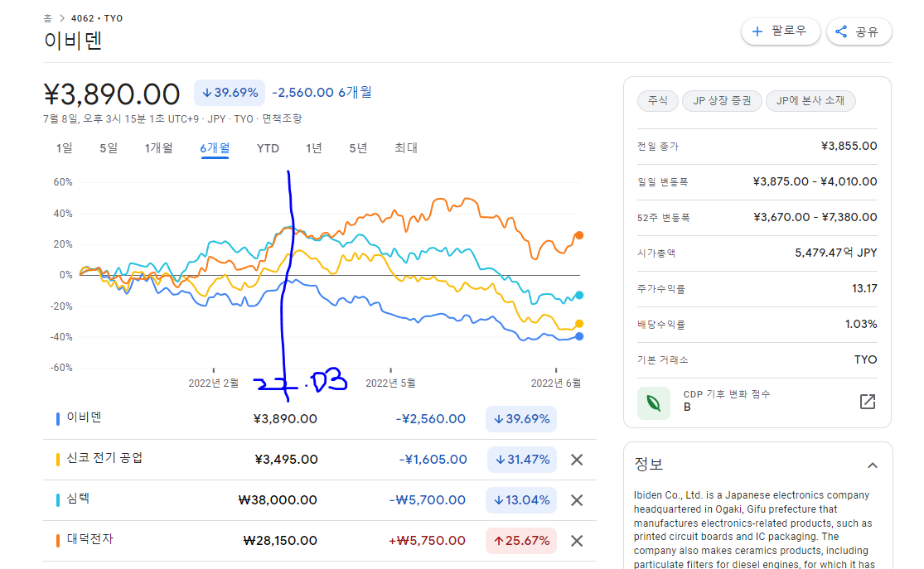The width and height of the screenshot is (924, 569).
Task: Click the ↓13.04% change badge
Action: click(x=522, y=500)
